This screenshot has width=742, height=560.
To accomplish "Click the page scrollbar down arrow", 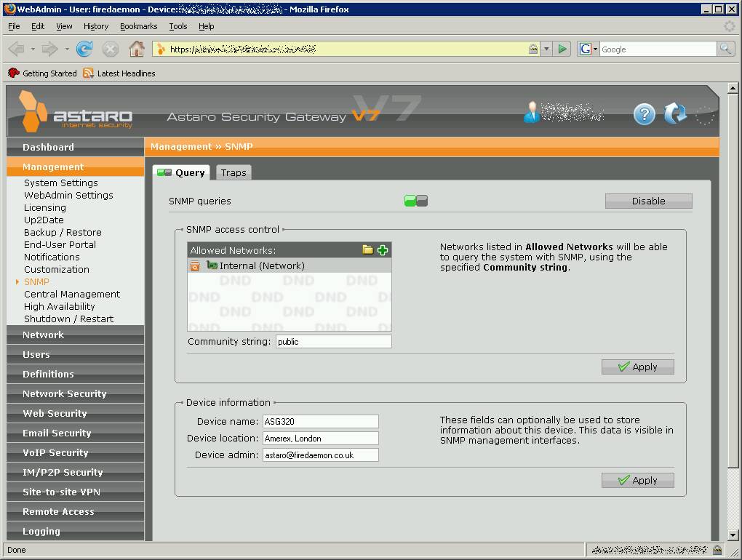I will point(733,536).
